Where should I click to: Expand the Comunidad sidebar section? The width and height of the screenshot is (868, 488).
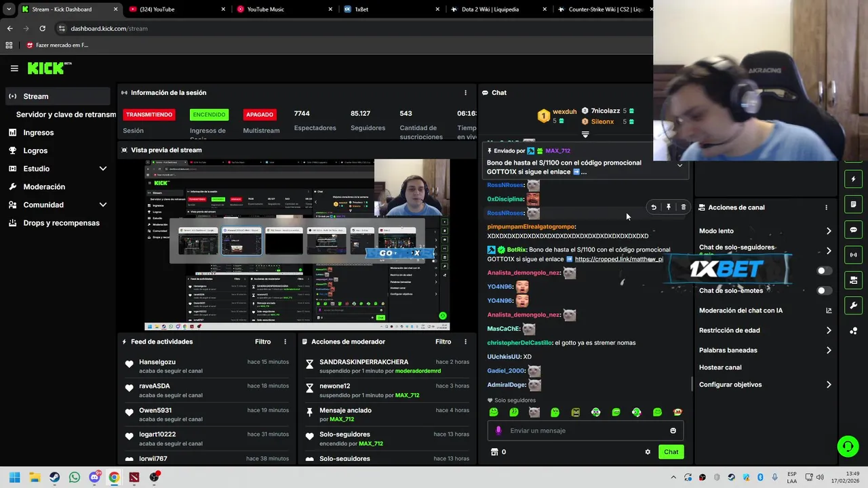[103, 205]
